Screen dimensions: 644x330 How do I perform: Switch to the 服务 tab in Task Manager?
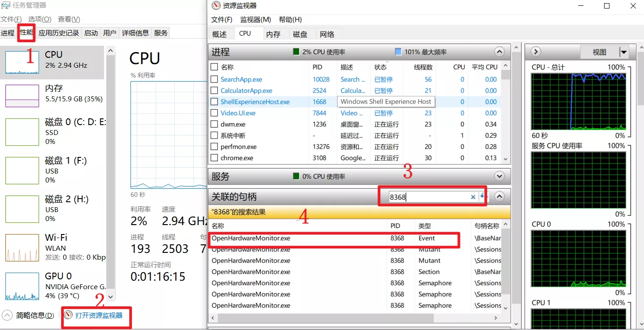[161, 33]
